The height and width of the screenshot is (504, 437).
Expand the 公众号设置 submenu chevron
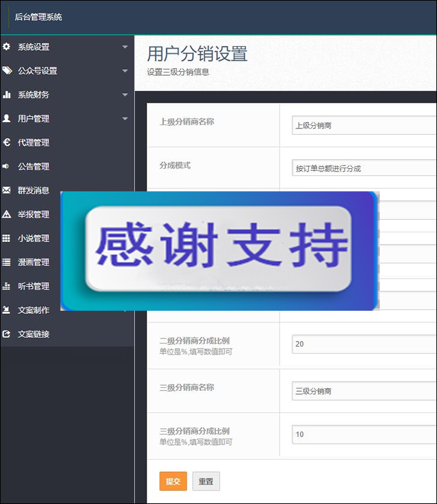(x=125, y=71)
